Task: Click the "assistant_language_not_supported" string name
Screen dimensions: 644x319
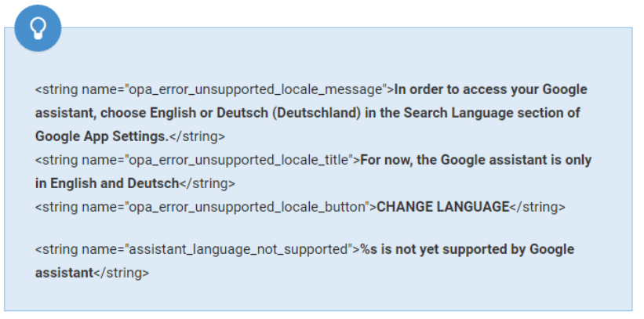Action: [238, 250]
